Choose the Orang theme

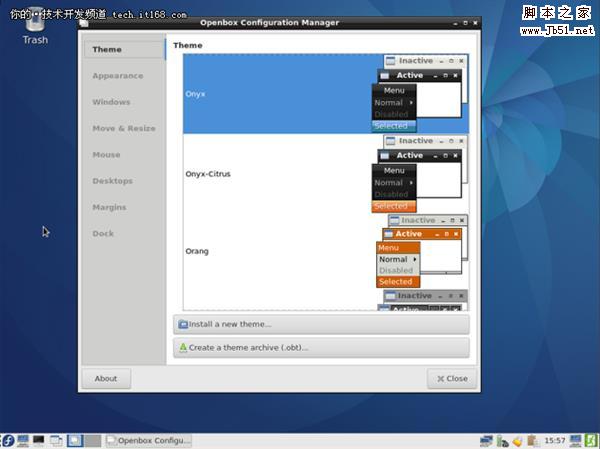(326, 251)
